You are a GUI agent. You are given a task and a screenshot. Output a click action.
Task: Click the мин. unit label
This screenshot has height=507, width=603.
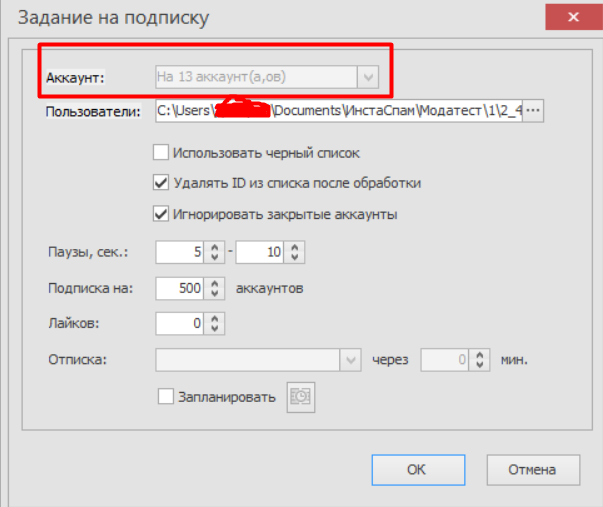514,360
